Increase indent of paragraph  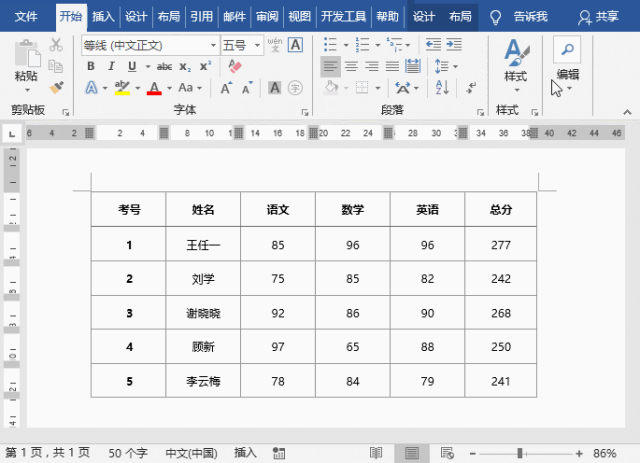[x=454, y=45]
